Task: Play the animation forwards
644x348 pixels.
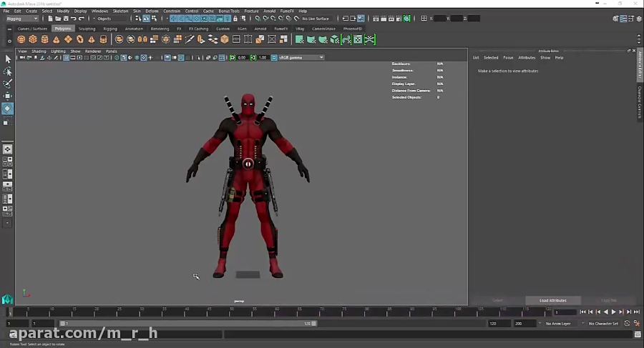Action: pyautogui.click(x=614, y=312)
